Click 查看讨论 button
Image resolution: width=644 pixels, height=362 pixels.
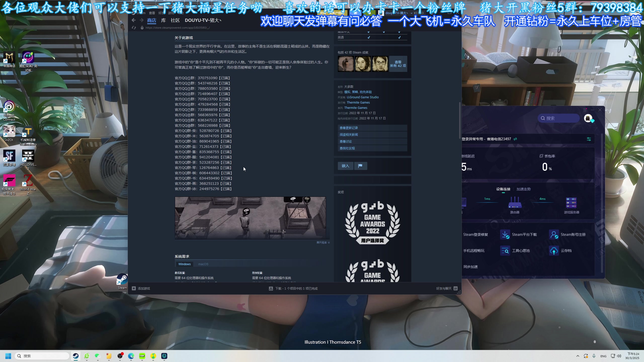(372, 142)
